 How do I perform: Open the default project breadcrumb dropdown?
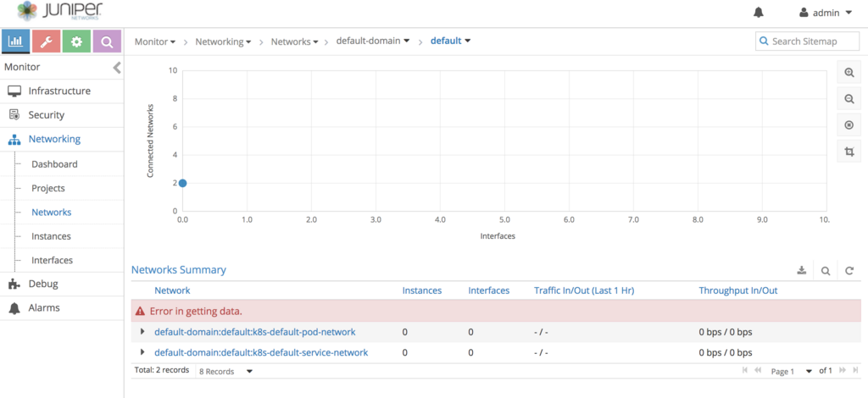pos(451,41)
